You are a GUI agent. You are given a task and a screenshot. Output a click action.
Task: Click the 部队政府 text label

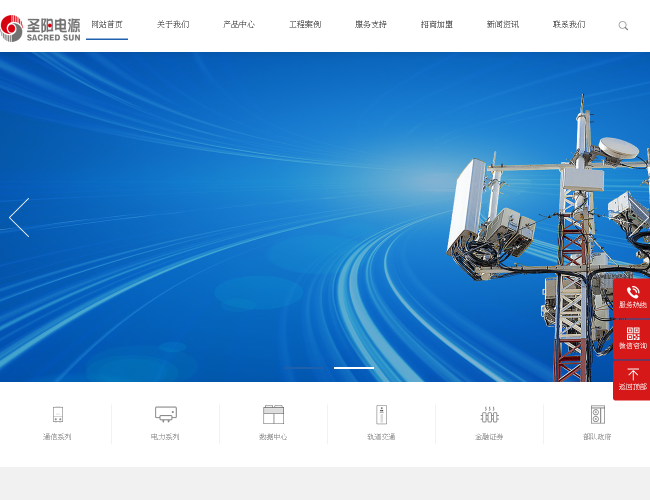tap(597, 437)
